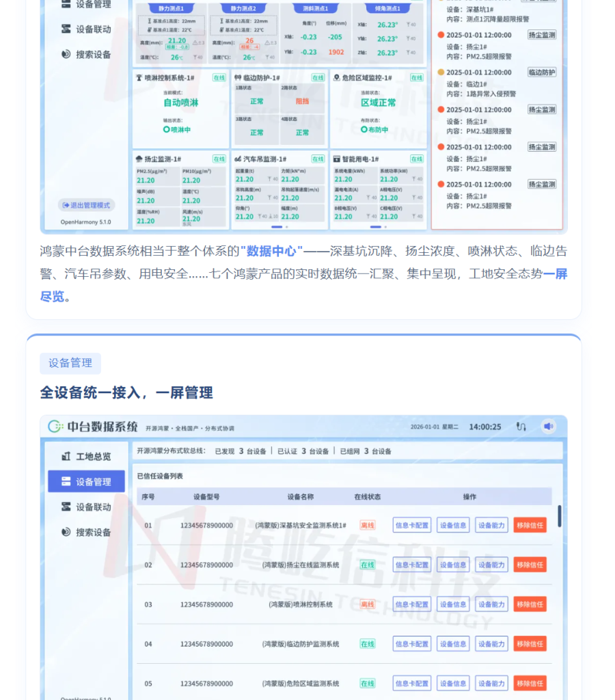Click the 中台数据系统 logo icon
The width and height of the screenshot is (615, 700).
pos(55,427)
